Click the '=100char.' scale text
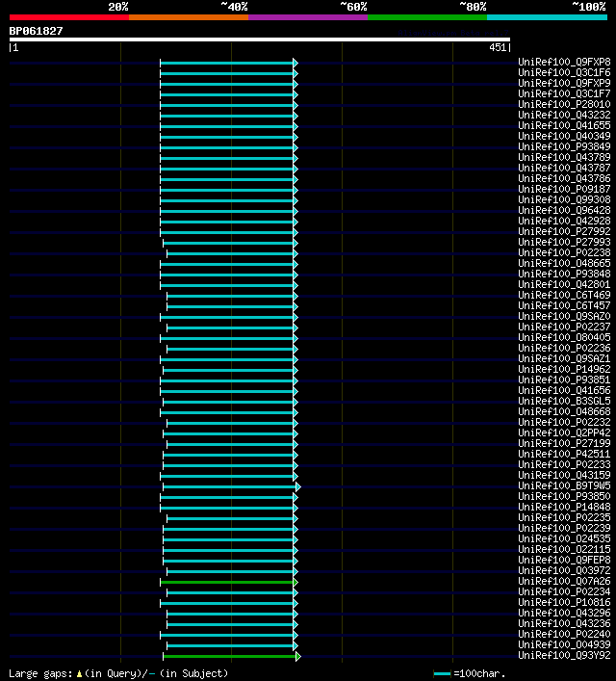This screenshot has width=616, height=681. coord(479,673)
